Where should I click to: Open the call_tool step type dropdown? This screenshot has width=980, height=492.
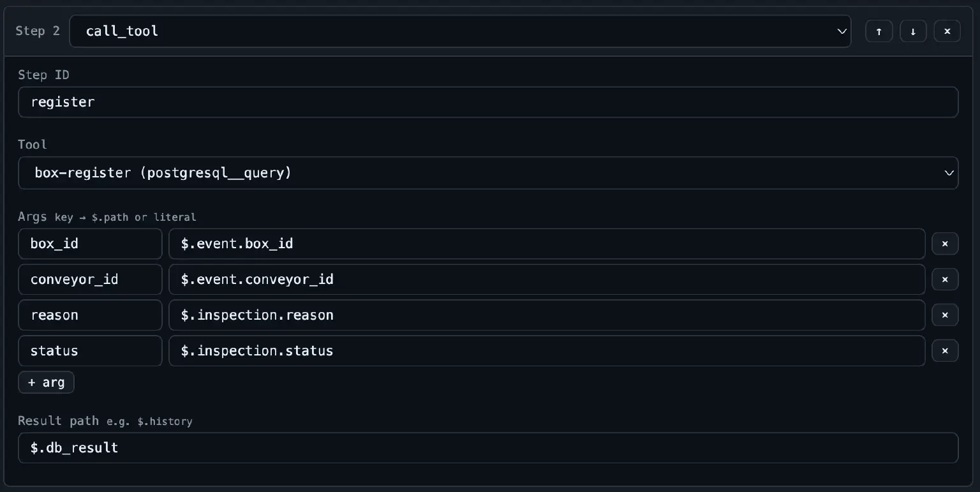(460, 31)
